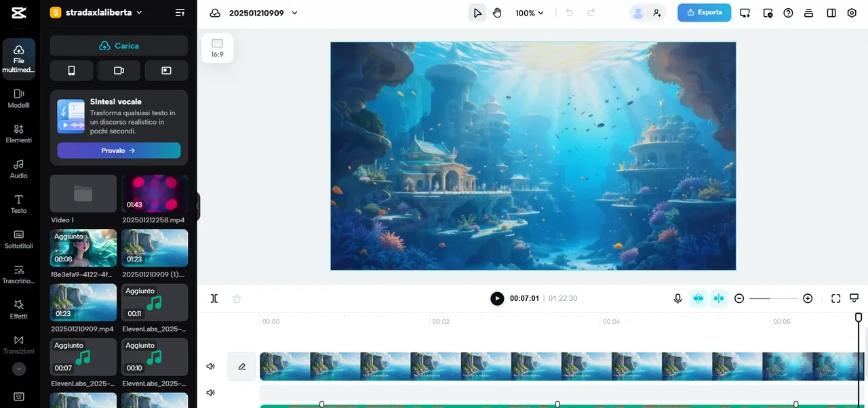868x408 pixels.
Task: Click the screen recording icon button
Action: 166,70
